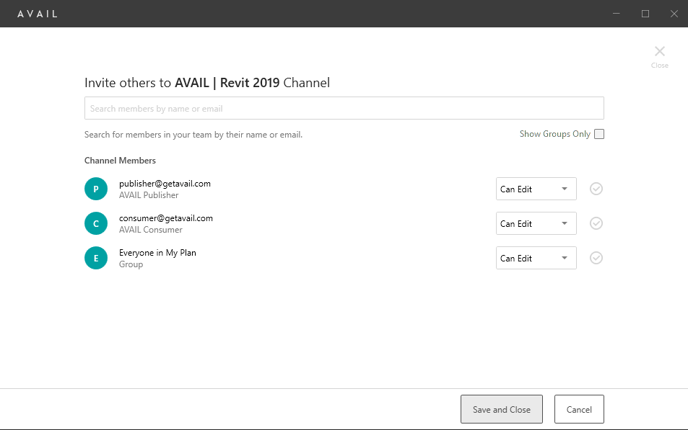Viewport: 688px width, 430px height.
Task: Close the invite dialog with the X Close icon
Action: tap(659, 57)
